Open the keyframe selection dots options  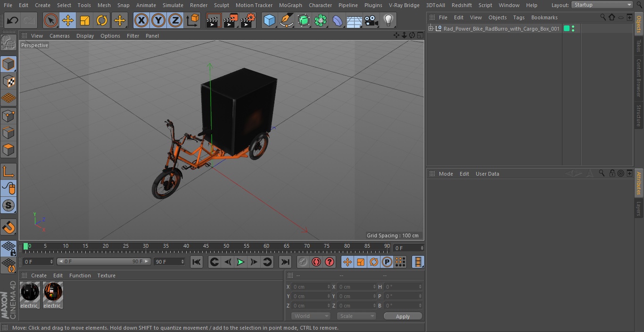[400, 262]
